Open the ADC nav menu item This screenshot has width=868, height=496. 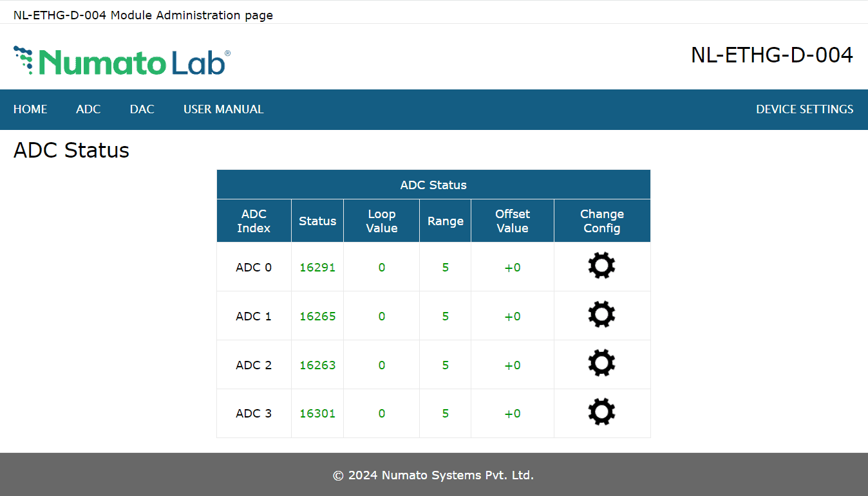click(88, 109)
